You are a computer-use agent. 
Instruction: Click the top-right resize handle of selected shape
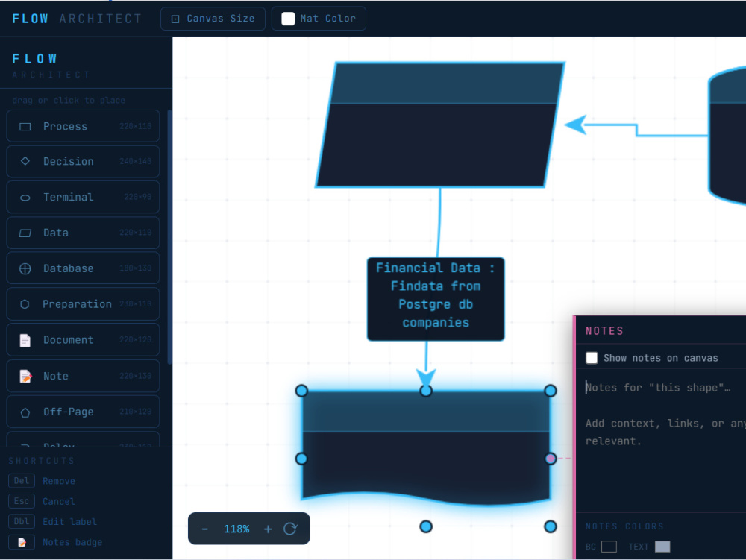click(551, 391)
